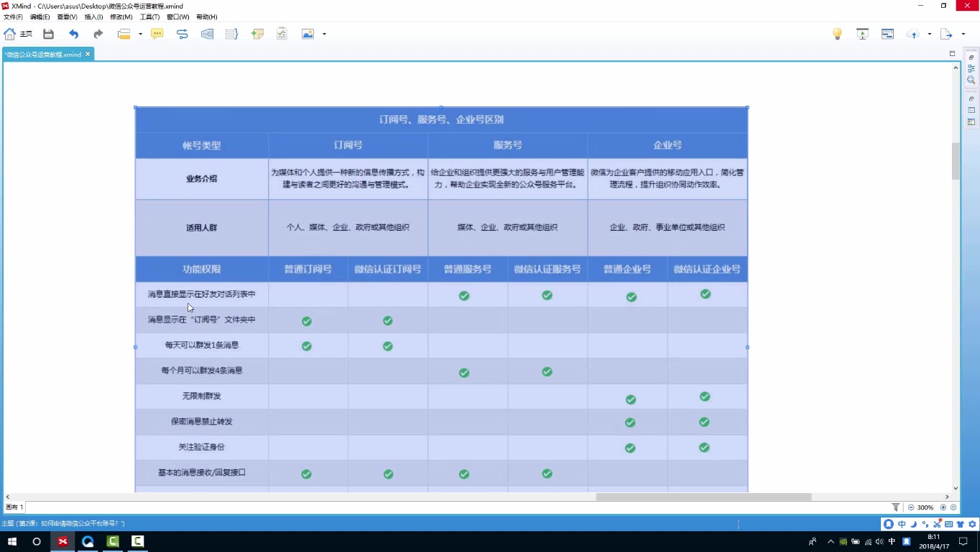980x552 pixels.
Task: Select the 微信认证服务号 column header
Action: tap(547, 269)
